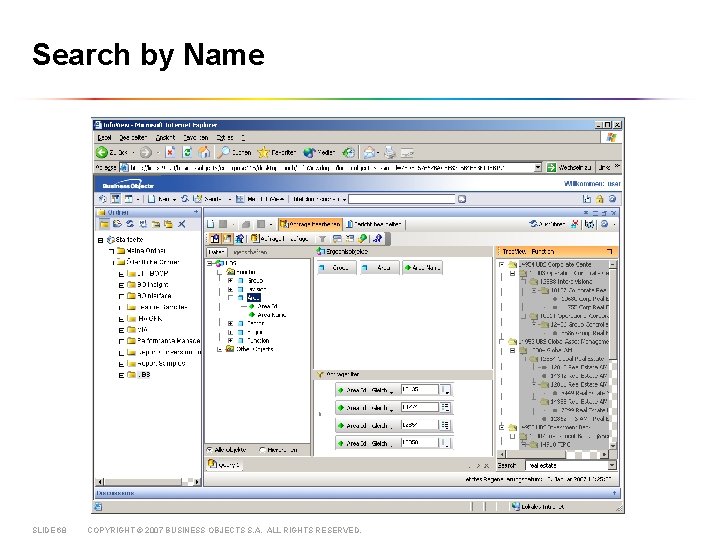Open the Search combo box dropdown arrow
720x540 pixels.
click(x=612, y=466)
